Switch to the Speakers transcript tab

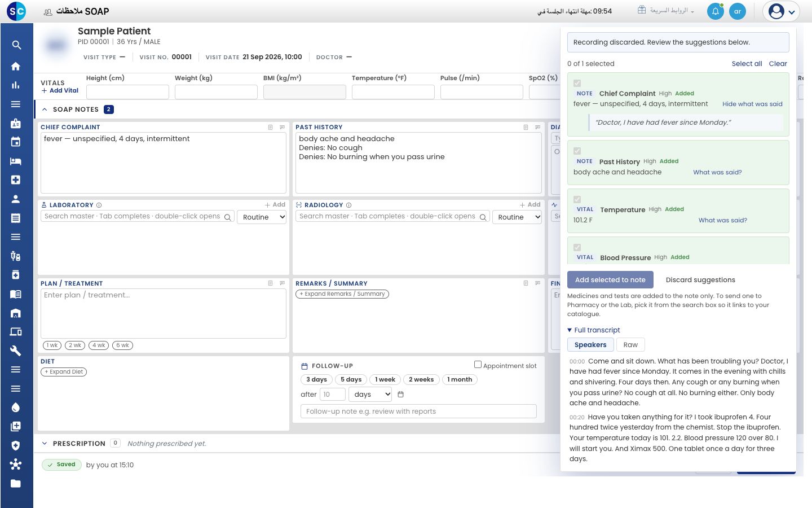(x=590, y=345)
